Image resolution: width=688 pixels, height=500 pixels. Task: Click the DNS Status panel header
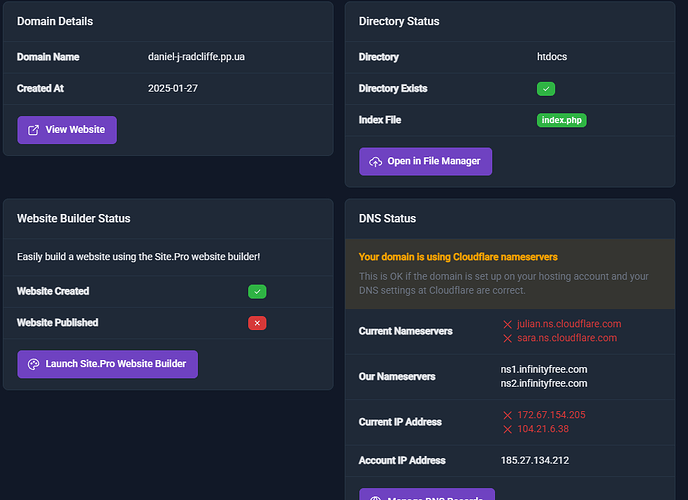(x=388, y=218)
